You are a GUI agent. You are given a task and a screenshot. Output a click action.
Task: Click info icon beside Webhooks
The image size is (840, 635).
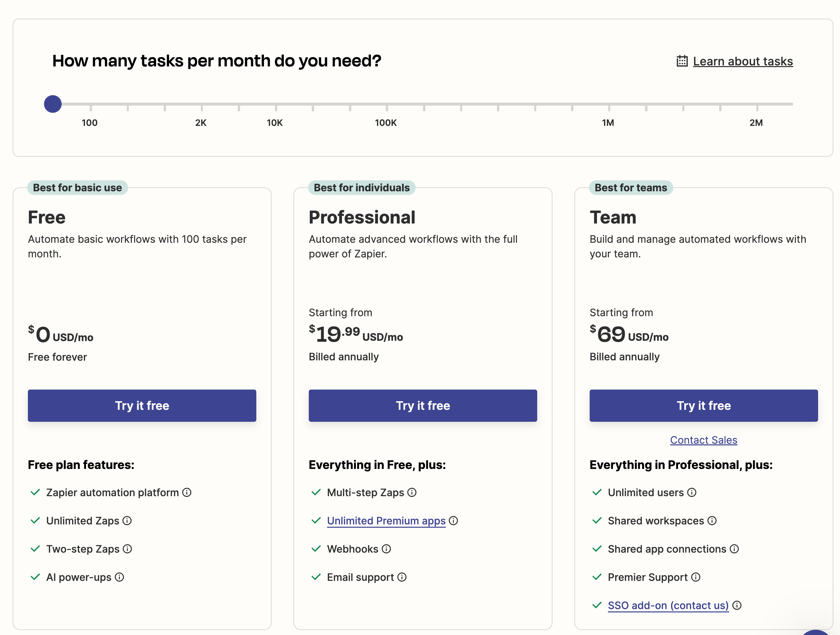pyautogui.click(x=386, y=549)
